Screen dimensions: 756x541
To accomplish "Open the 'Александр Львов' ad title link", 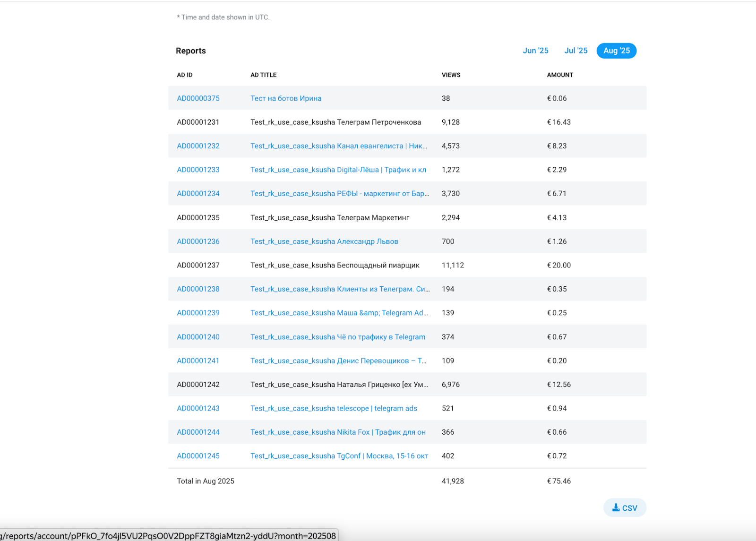I will [324, 241].
